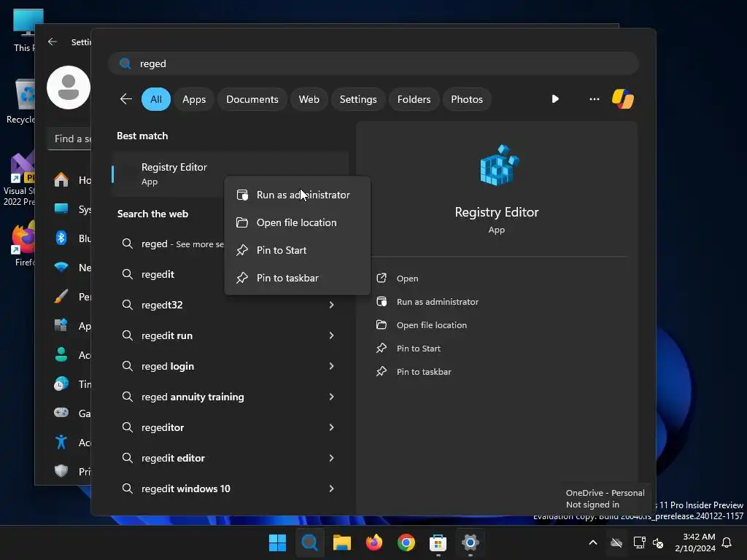Open the notification bell in system tray
Viewport: 747px width, 560px height.
(727, 542)
